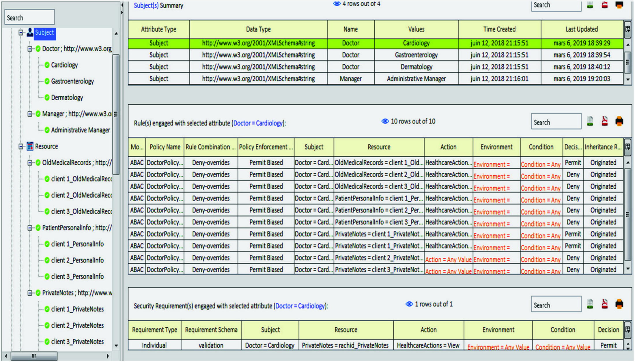Click the 'HealthcareActions = View' cell
Screen dimensions: 635x364
click(428, 345)
